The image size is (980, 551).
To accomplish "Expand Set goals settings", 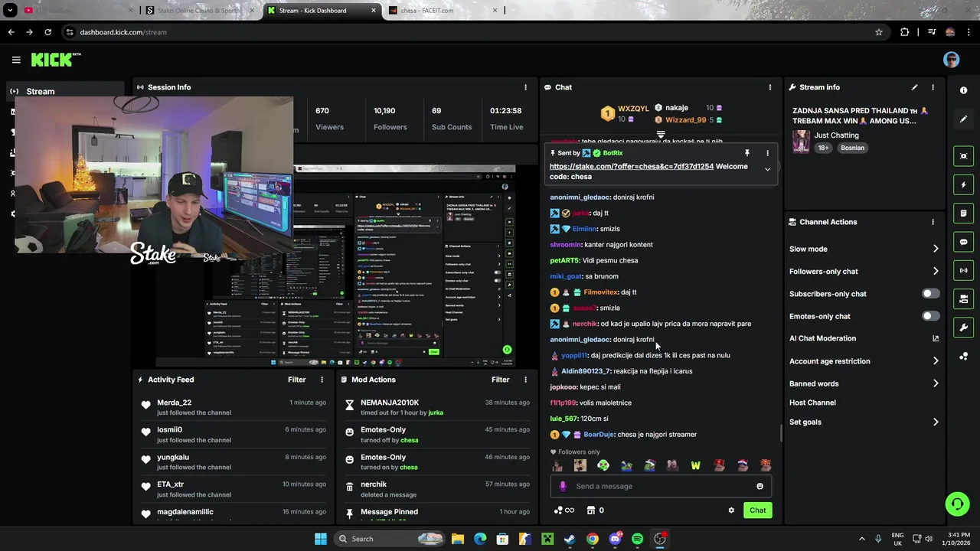I will point(936,422).
